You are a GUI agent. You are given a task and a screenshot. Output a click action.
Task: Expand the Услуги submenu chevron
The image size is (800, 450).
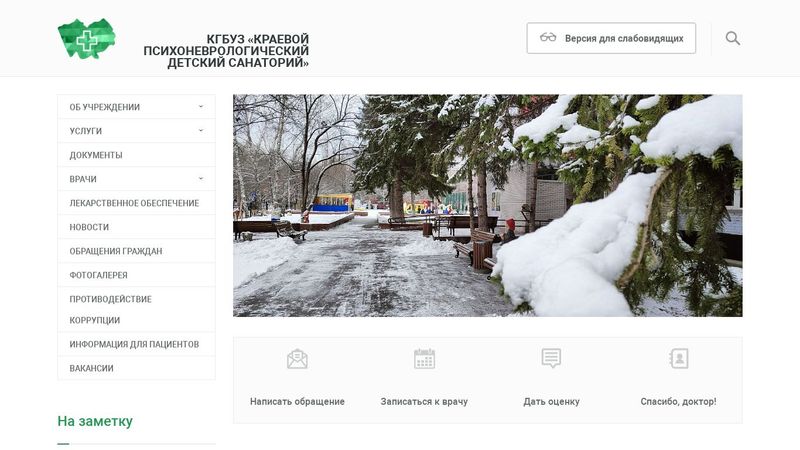pyautogui.click(x=201, y=131)
